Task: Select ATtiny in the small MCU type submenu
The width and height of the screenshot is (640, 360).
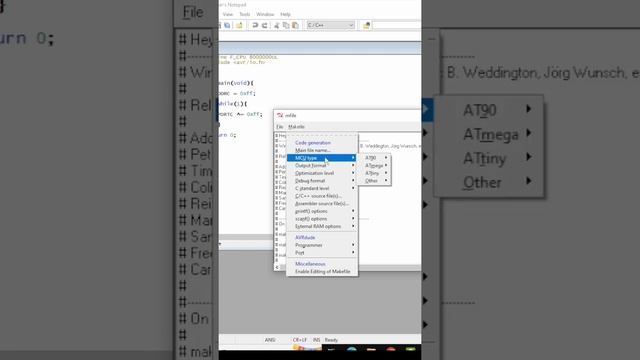Action: [375, 173]
